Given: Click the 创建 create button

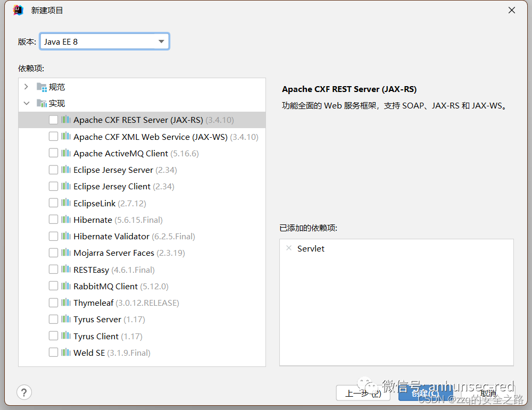Looking at the screenshot, I should pyautogui.click(x=426, y=394).
